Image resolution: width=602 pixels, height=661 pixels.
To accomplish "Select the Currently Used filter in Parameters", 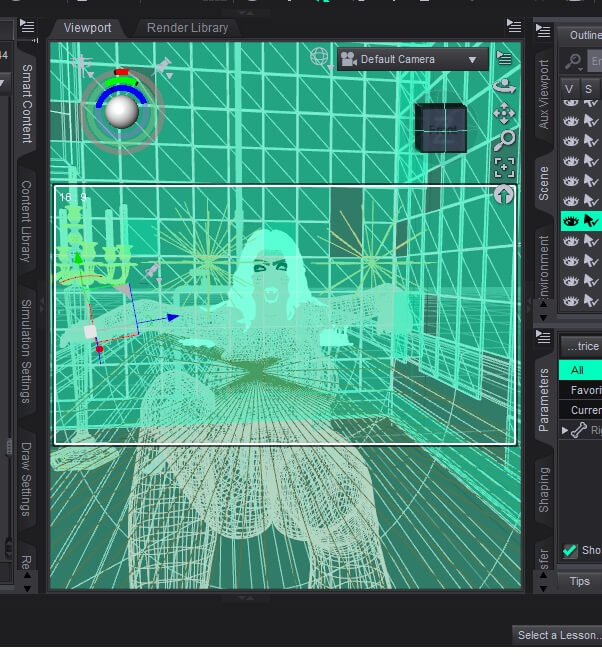I will (x=581, y=410).
